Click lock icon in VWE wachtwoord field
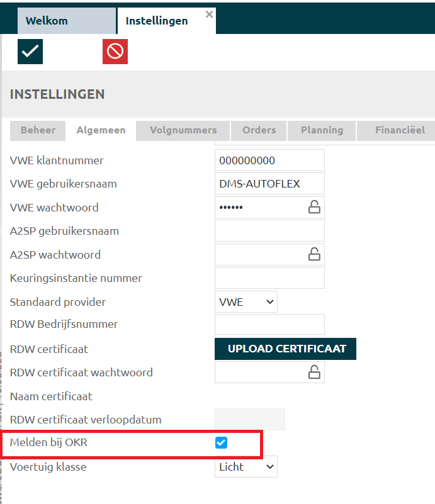Image resolution: width=435 pixels, height=504 pixels. click(x=314, y=207)
